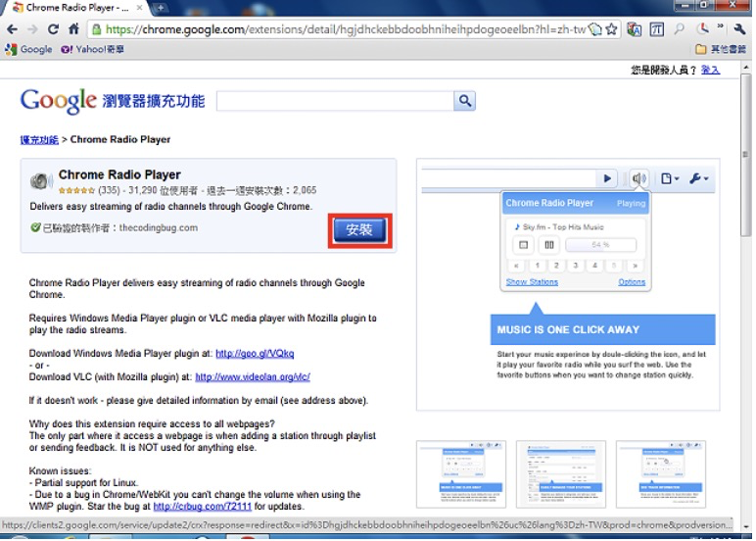
Task: Select the third screenshot thumbnail
Action: [x=661, y=474]
